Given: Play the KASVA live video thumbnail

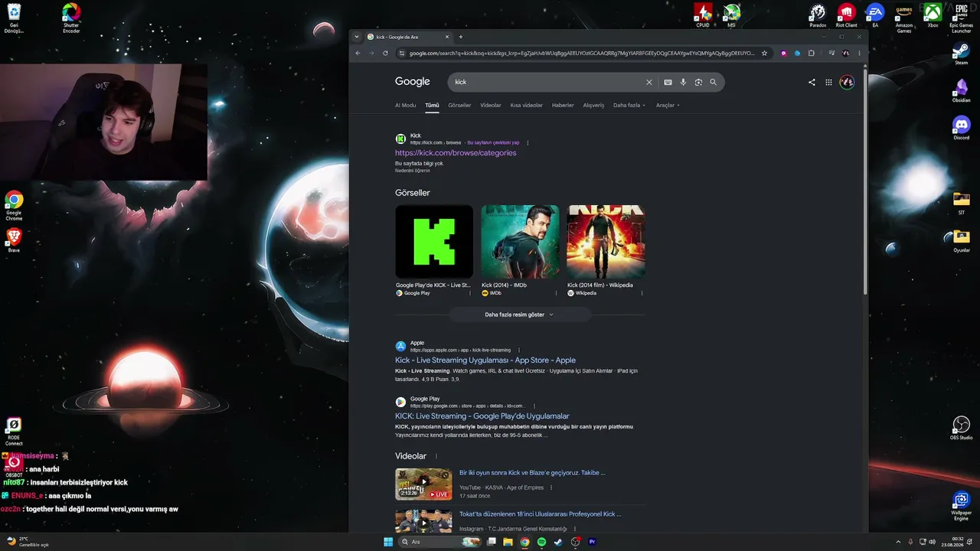Looking at the screenshot, I should click(423, 484).
